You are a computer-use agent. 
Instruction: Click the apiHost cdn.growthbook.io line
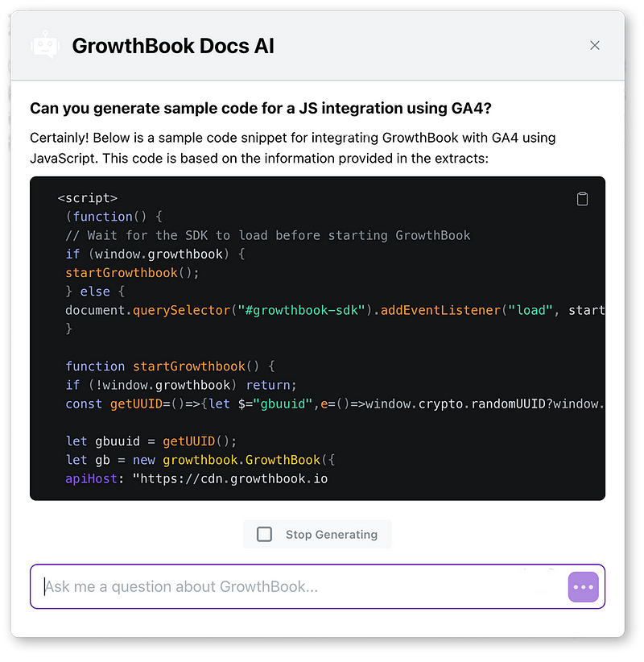196,478
